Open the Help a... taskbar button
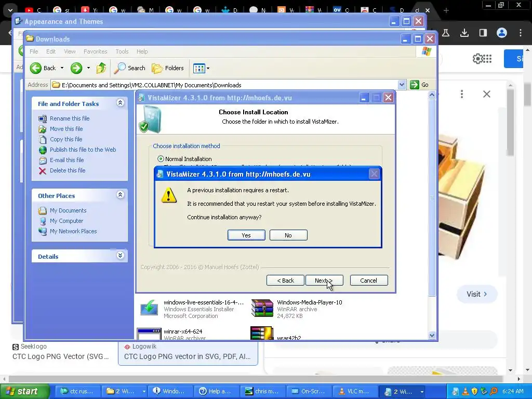 click(x=216, y=392)
